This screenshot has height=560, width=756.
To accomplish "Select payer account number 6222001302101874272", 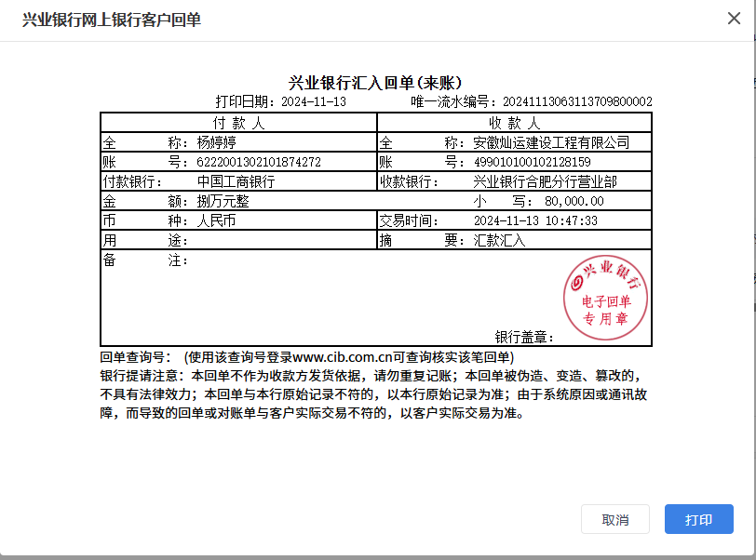I will click(259, 163).
